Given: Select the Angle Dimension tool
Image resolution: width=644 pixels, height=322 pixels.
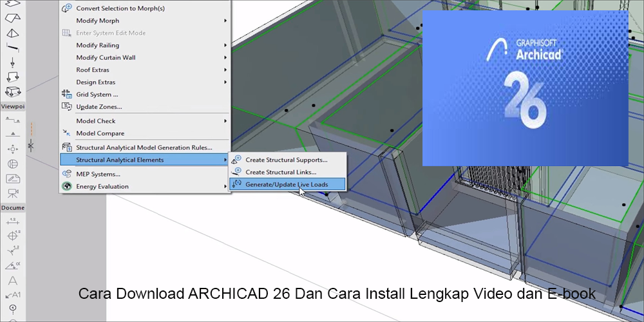Looking at the screenshot, I should (x=13, y=265).
